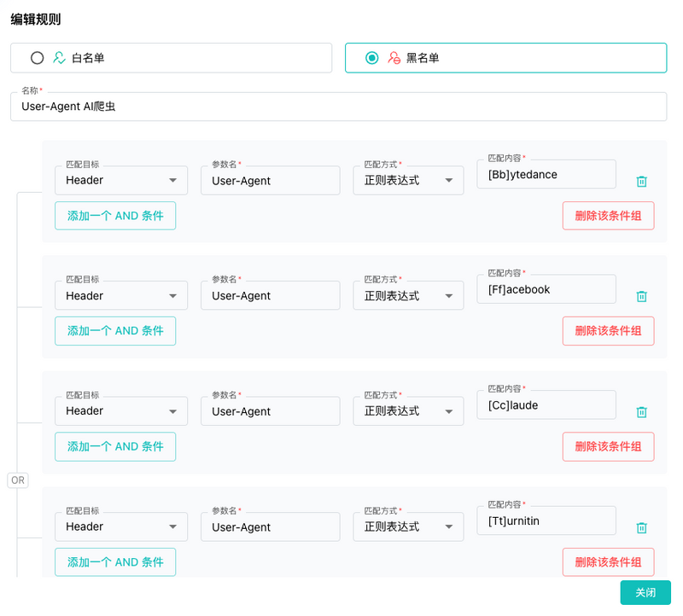
Task: Delete the [Ff]acebook condition with trash icon
Action: point(641,296)
